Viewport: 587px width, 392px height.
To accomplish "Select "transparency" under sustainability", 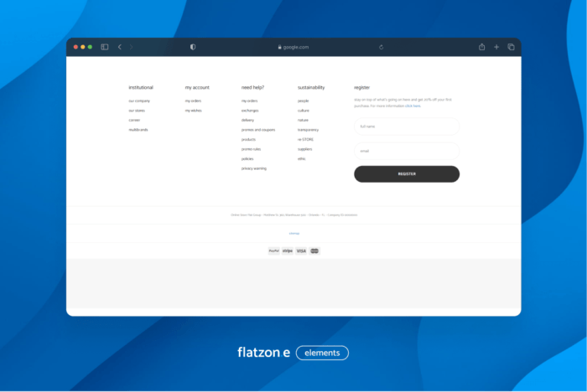I will tap(308, 130).
